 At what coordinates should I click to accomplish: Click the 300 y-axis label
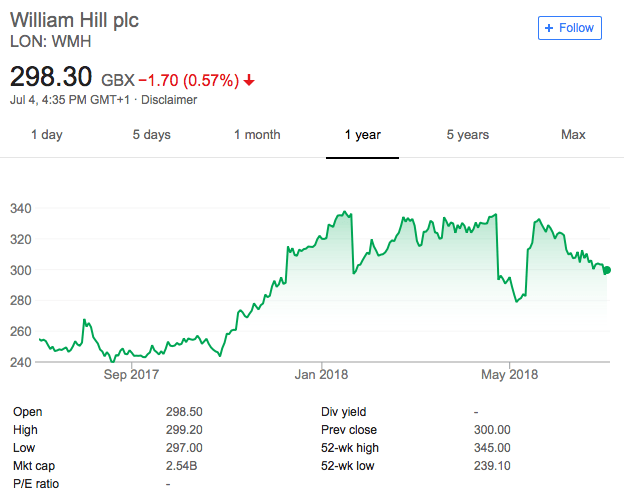click(x=21, y=270)
